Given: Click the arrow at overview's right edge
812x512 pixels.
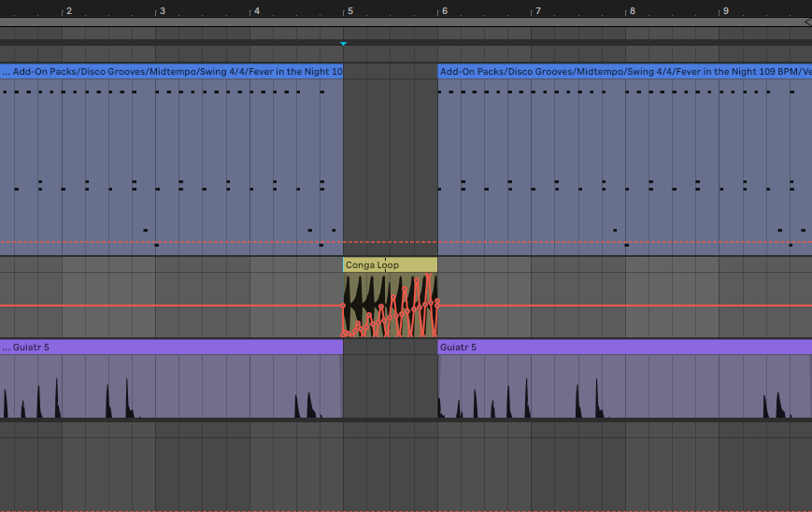Looking at the screenshot, I should pyautogui.click(x=807, y=21).
